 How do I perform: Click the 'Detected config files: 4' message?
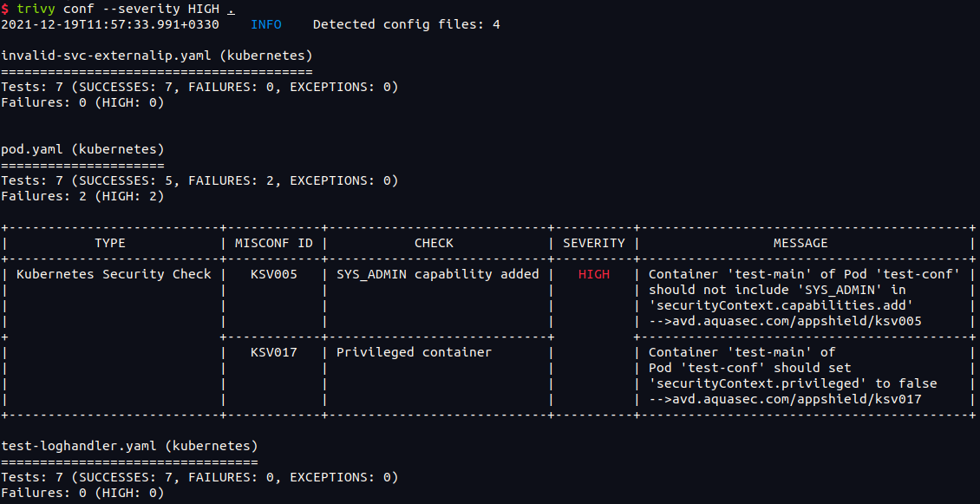point(406,24)
